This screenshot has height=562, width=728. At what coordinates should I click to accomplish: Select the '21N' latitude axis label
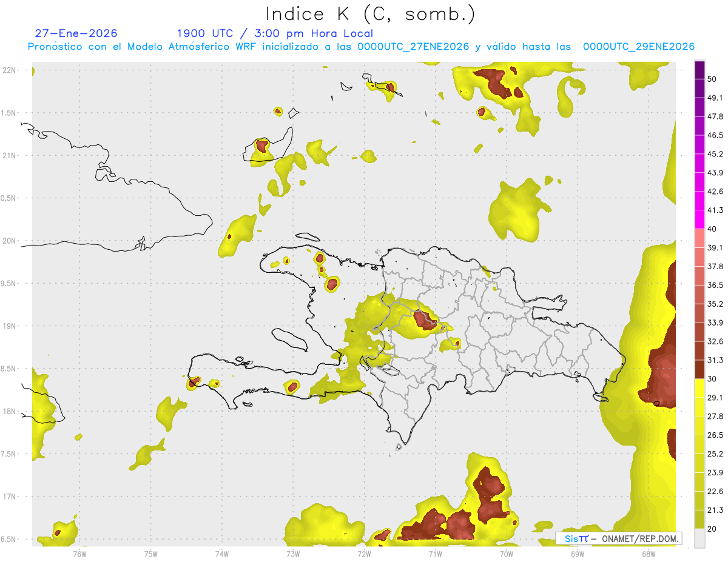pos(9,155)
